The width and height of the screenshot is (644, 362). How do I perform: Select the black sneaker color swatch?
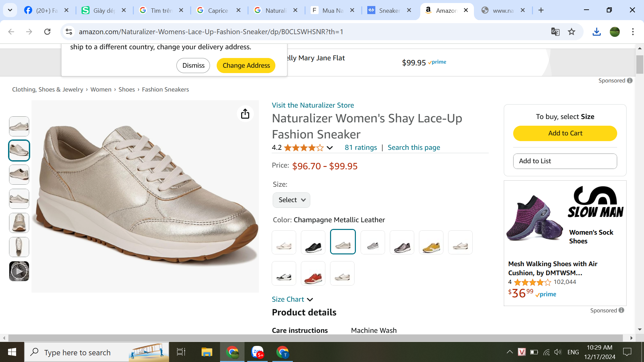[313, 242]
